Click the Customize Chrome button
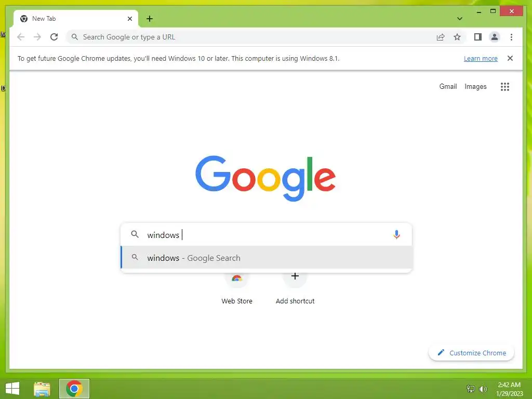Viewport: 532px width, 399px height. [471, 353]
